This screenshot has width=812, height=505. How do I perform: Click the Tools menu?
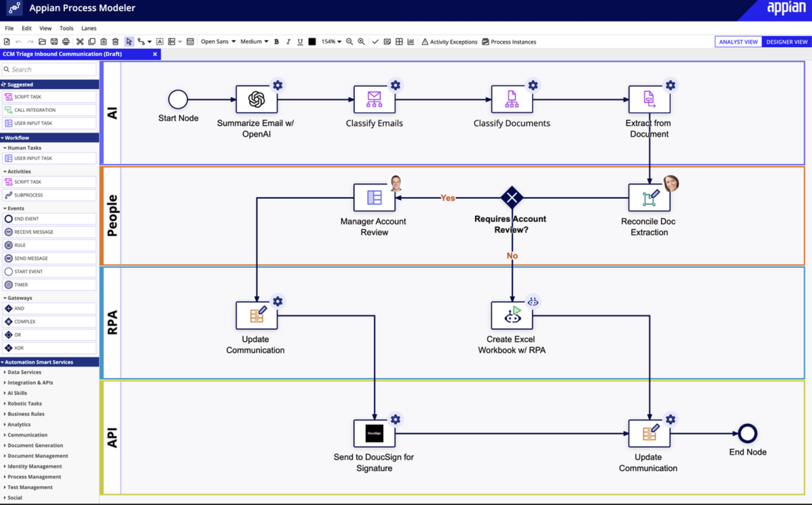coord(66,28)
